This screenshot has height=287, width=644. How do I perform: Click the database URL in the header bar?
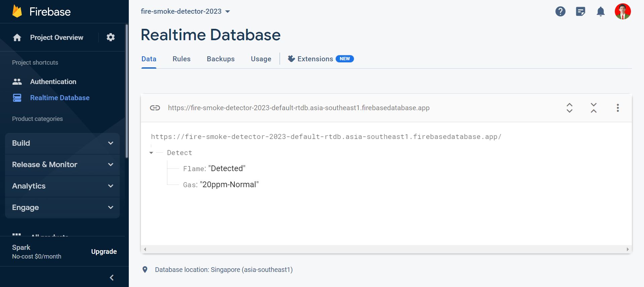[299, 108]
